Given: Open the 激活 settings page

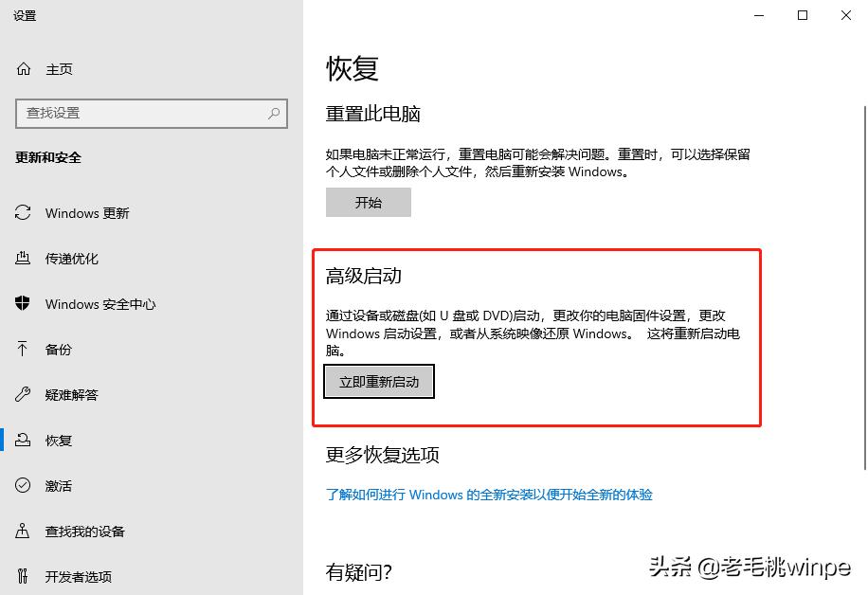Looking at the screenshot, I should (57, 486).
